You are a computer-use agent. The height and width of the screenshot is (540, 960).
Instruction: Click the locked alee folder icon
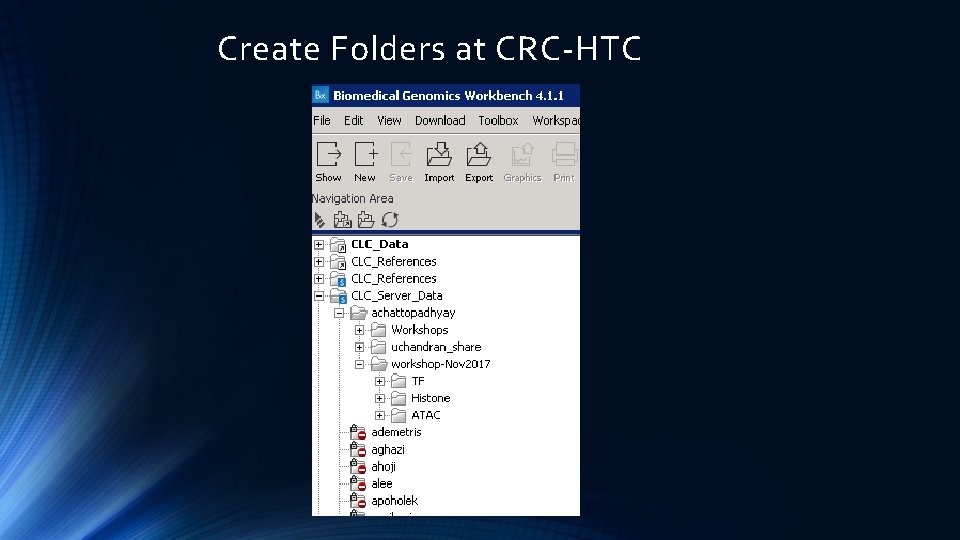(x=358, y=484)
